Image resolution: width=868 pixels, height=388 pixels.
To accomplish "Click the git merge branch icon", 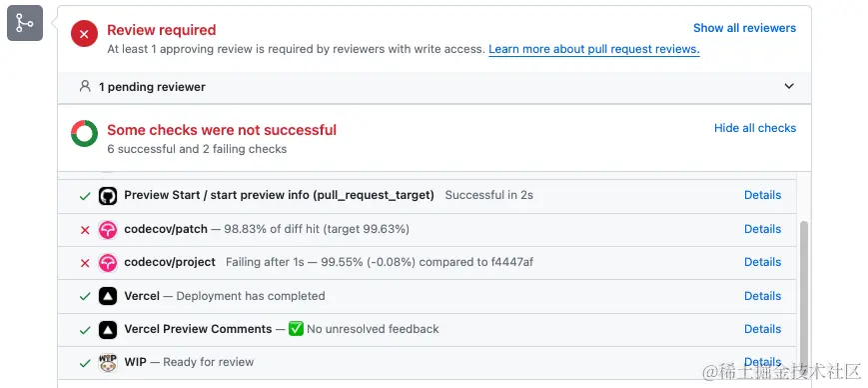I will [x=25, y=23].
